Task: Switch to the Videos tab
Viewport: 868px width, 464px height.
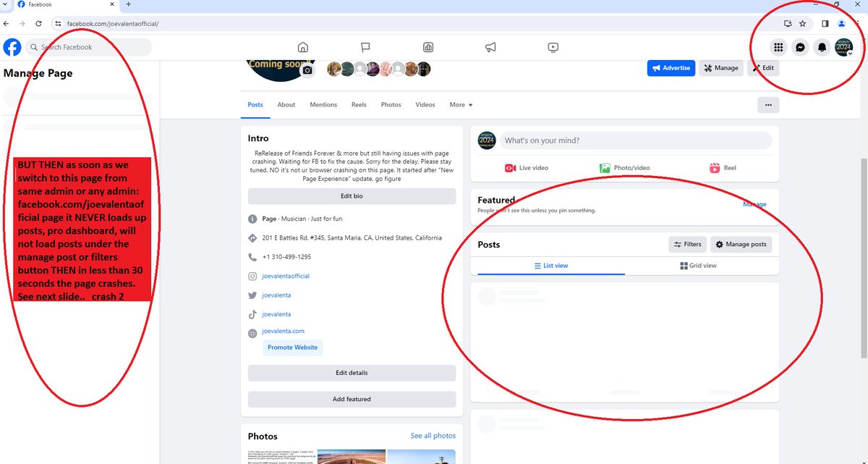Action: [425, 105]
